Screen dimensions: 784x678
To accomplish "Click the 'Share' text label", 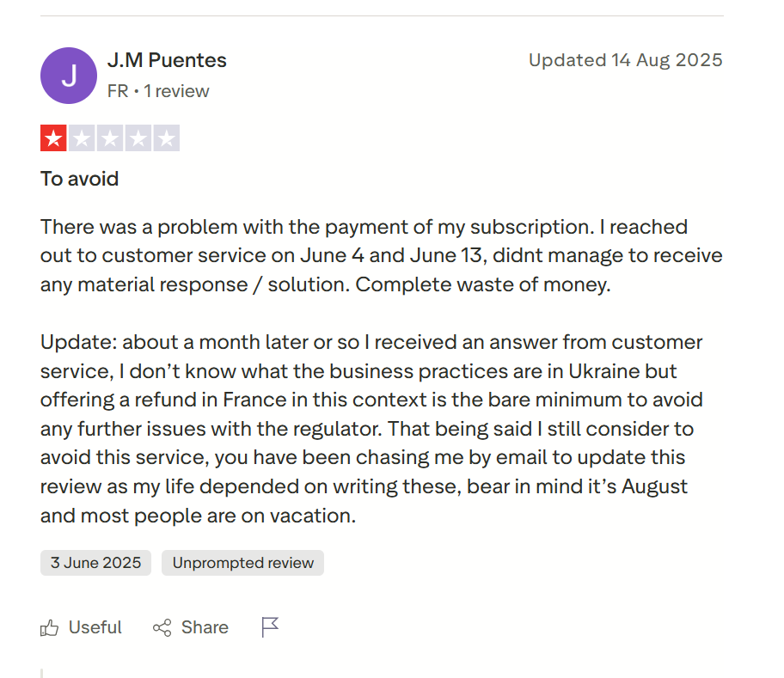I will 205,627.
